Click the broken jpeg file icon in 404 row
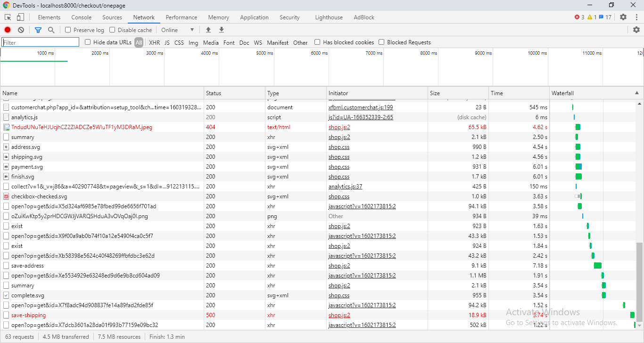644x343 pixels. 6,127
